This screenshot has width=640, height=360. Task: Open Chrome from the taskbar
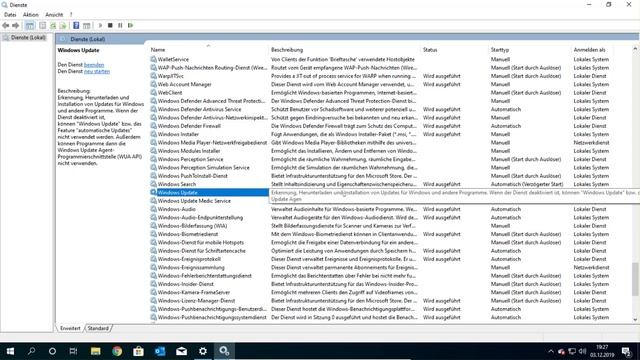tap(117, 351)
